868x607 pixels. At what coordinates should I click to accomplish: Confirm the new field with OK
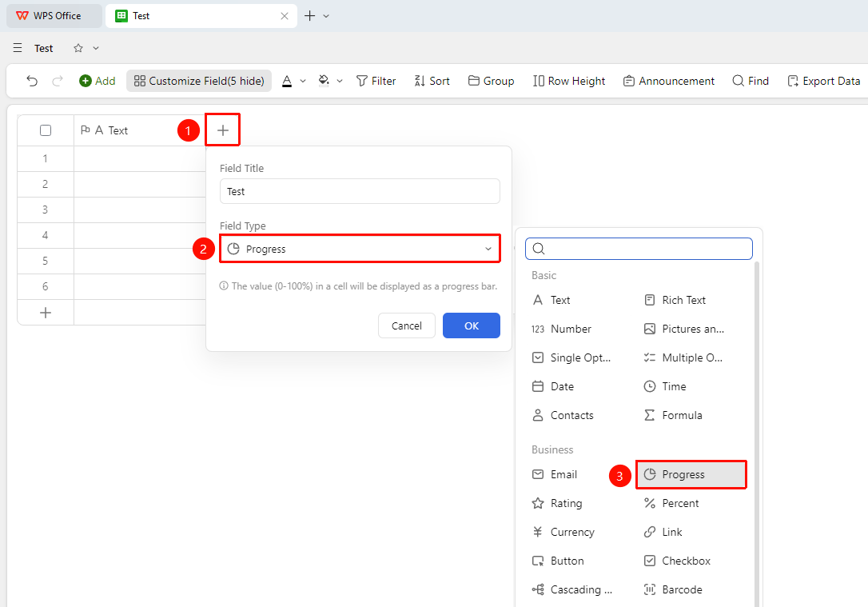(x=472, y=325)
